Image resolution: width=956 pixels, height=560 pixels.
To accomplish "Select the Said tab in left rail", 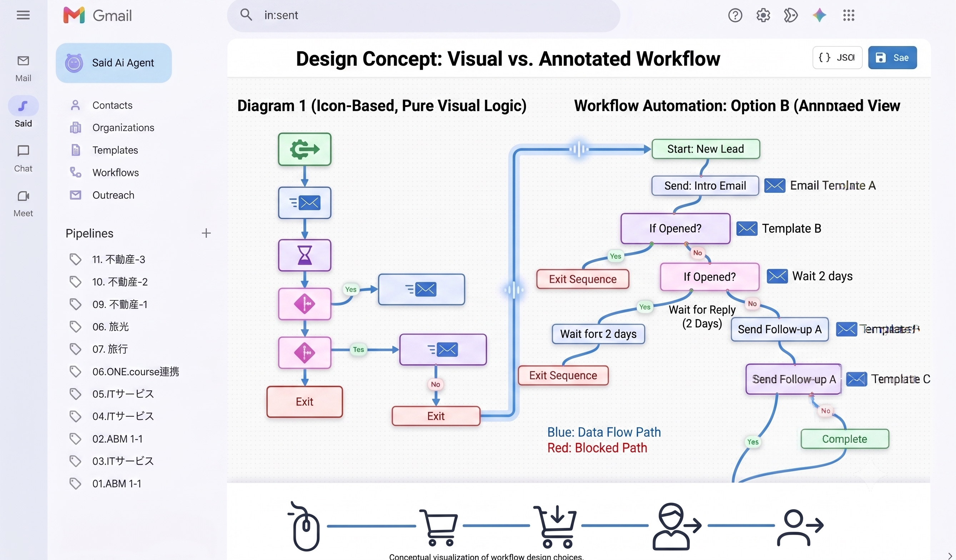I will [x=23, y=112].
